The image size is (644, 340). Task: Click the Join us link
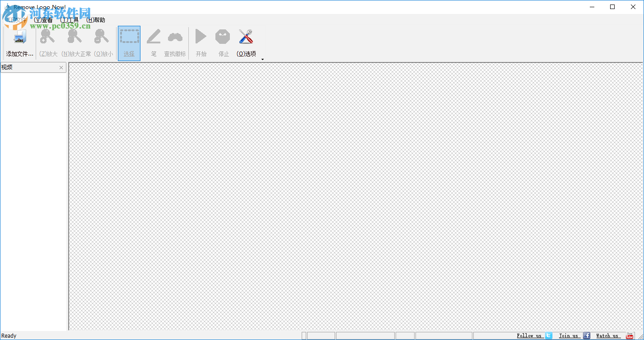[569, 335]
